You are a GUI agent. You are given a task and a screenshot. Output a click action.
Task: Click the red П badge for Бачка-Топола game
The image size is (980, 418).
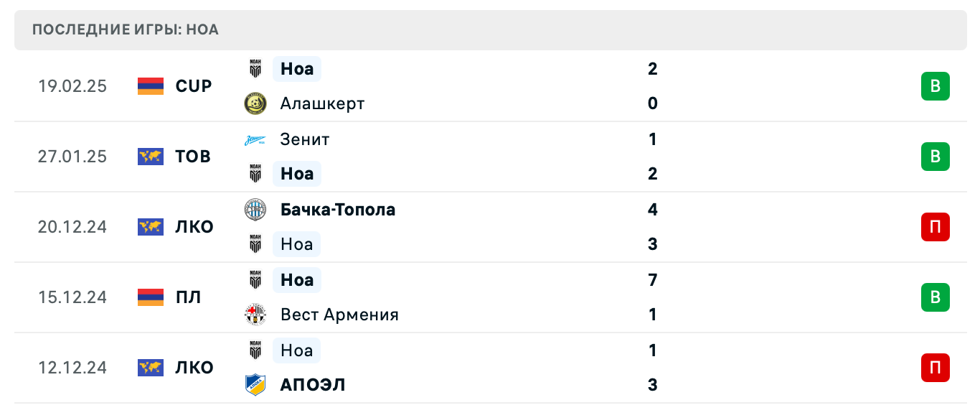pyautogui.click(x=935, y=226)
